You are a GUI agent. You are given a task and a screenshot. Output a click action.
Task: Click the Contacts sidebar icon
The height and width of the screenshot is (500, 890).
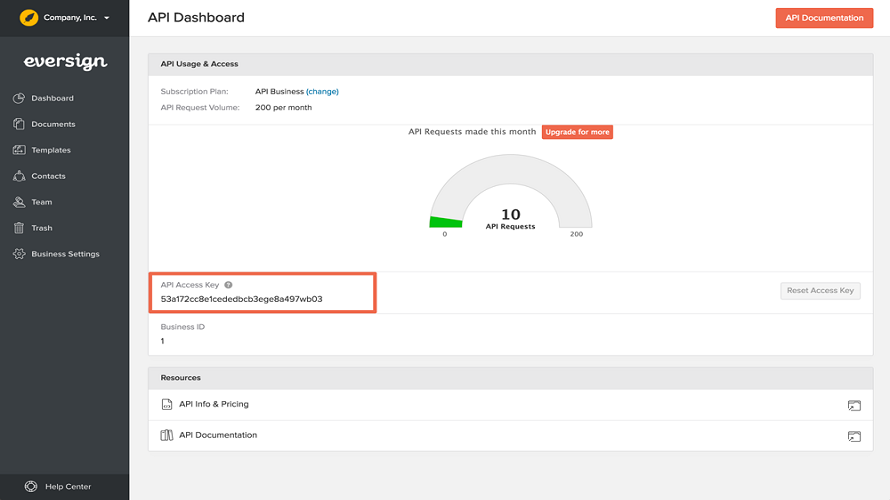(19, 176)
